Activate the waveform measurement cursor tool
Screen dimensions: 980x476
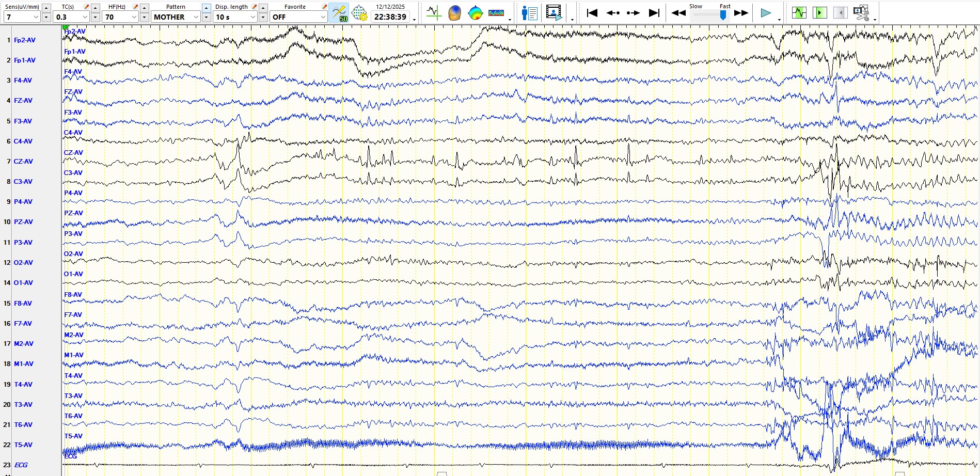(434, 13)
